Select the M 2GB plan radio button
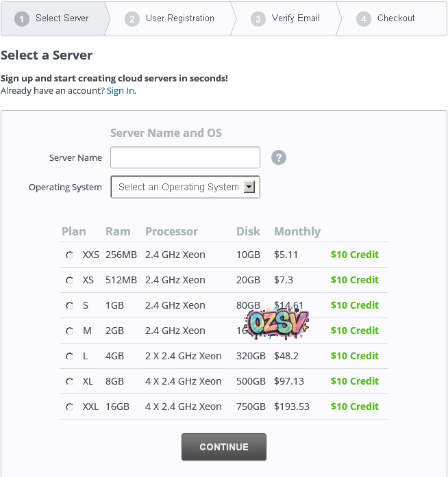Screen dimensions: 448x477 point(69,331)
